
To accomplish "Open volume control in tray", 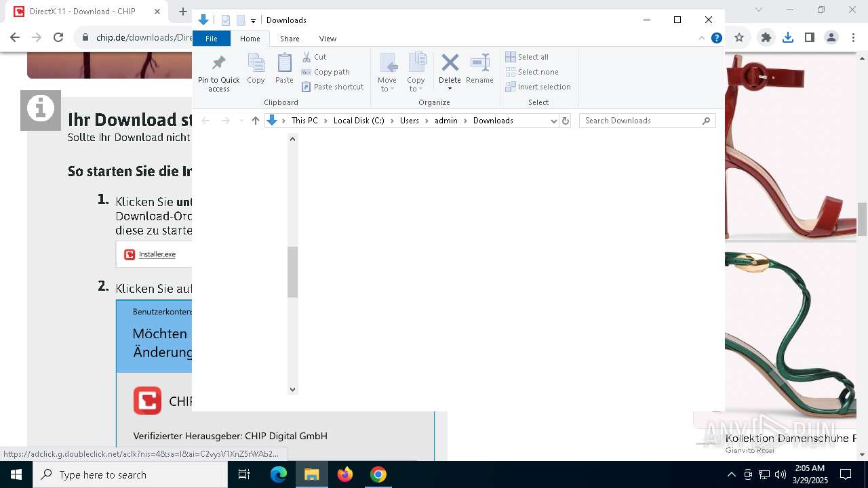I will click(781, 474).
